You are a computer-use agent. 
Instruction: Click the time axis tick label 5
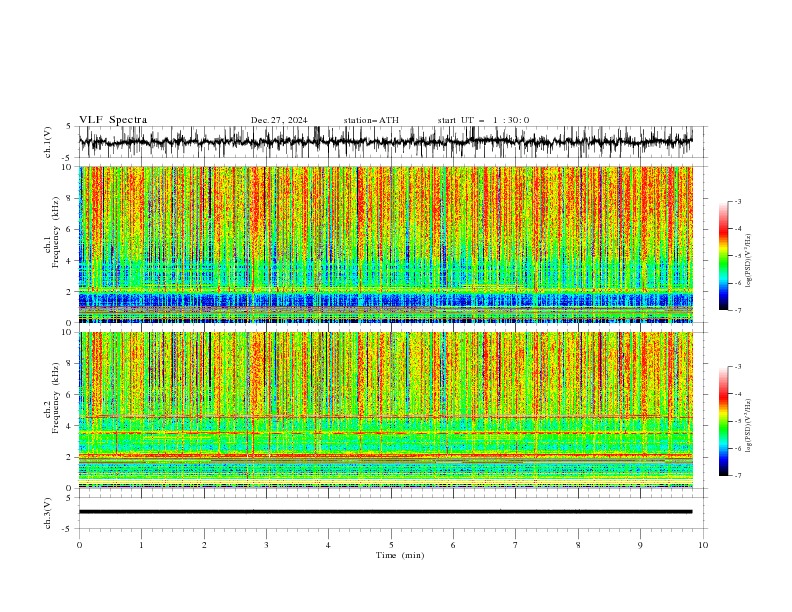[391, 545]
